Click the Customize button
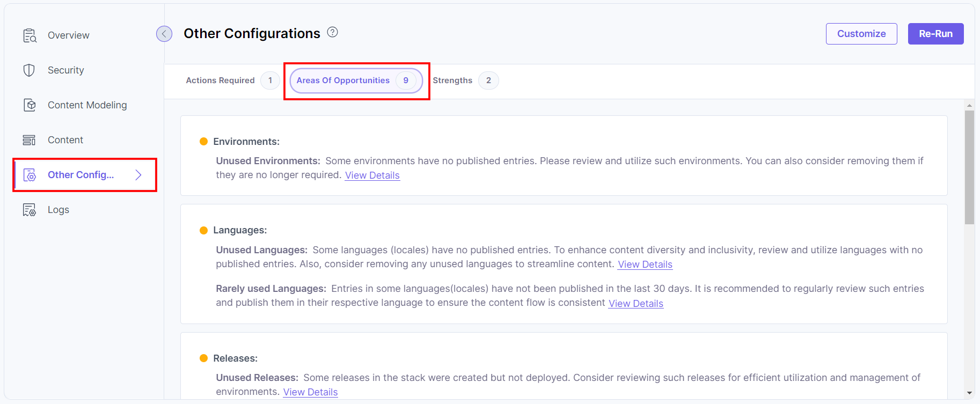The height and width of the screenshot is (404, 980). [861, 34]
